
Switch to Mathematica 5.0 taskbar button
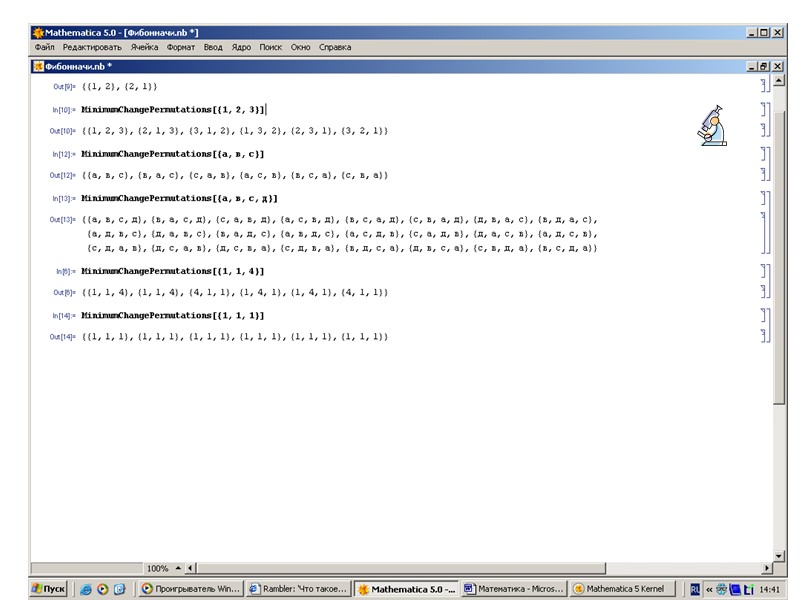point(406,589)
